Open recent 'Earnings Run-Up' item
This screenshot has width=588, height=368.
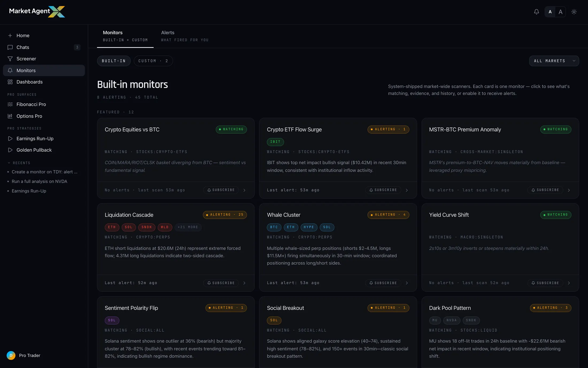click(x=29, y=191)
